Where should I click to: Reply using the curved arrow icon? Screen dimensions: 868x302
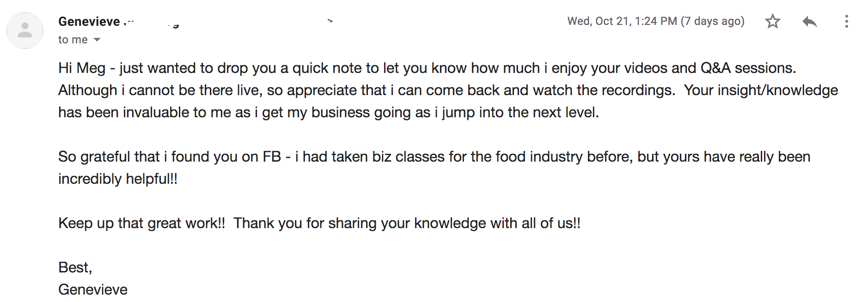[x=809, y=21]
